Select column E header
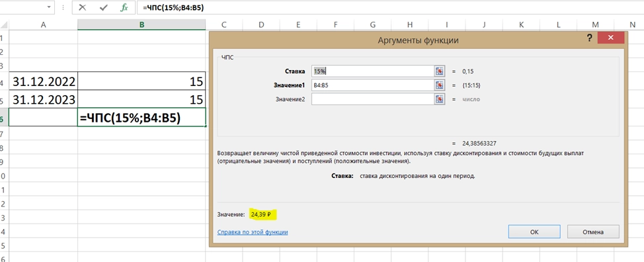 (x=298, y=24)
